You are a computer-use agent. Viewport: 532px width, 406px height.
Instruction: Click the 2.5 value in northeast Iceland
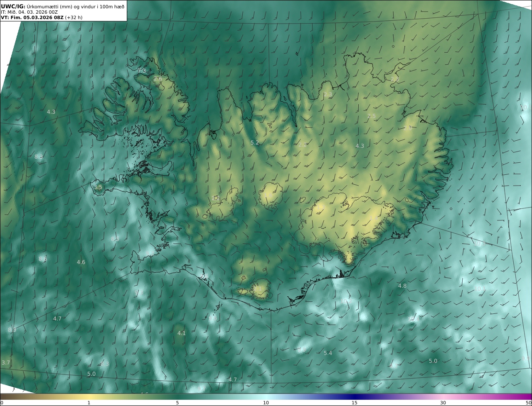pyautogui.click(x=372, y=116)
